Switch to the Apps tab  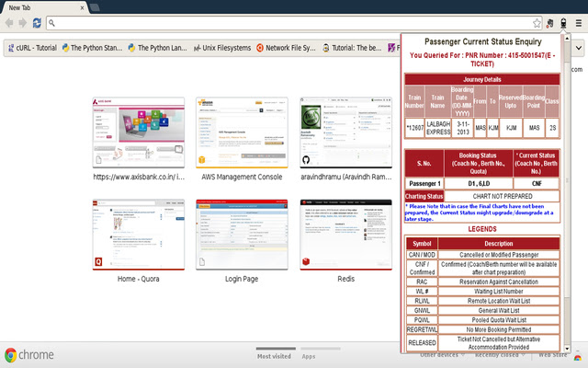309,356
